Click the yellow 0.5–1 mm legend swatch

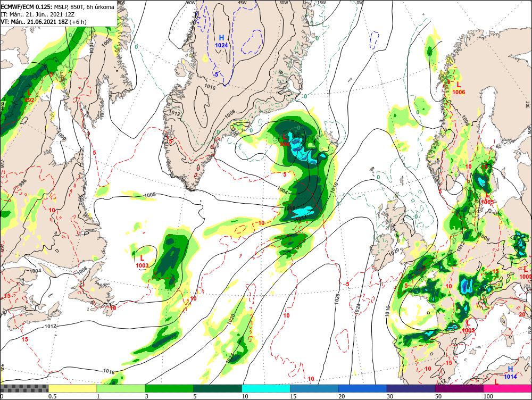pyautogui.click(x=72, y=388)
